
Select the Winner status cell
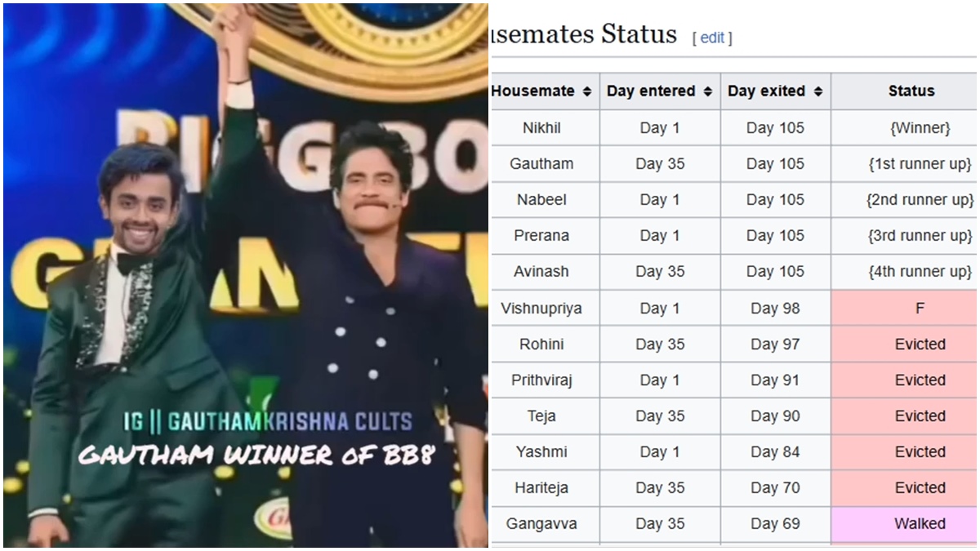920,128
